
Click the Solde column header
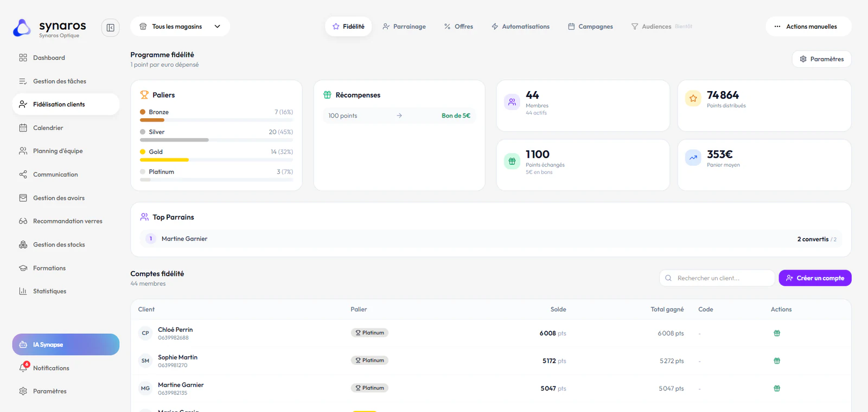(558, 310)
